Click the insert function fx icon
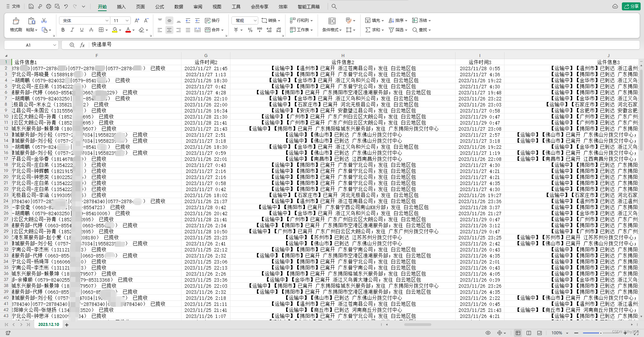Screen dimensions: 644x337 click(x=82, y=45)
